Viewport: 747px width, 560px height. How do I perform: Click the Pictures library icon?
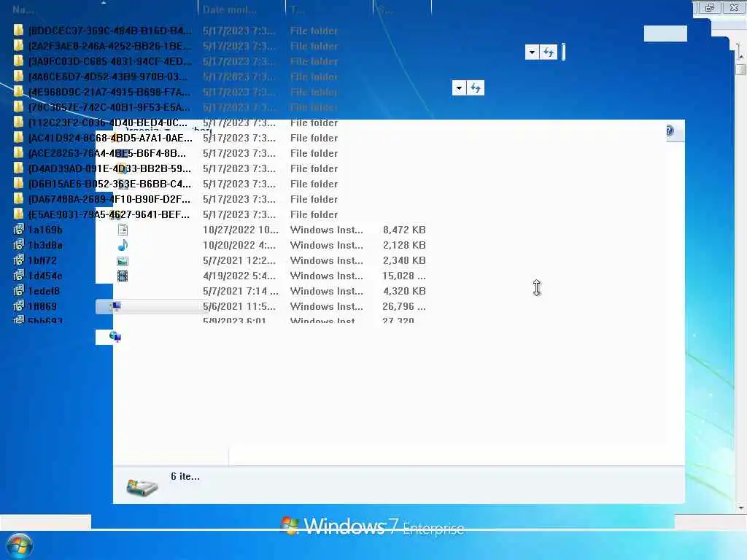coord(123,261)
